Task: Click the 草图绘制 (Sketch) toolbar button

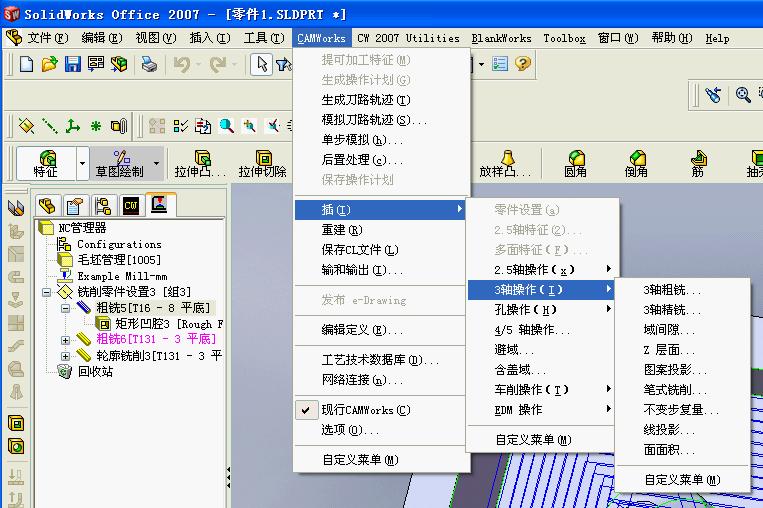Action: click(x=119, y=163)
